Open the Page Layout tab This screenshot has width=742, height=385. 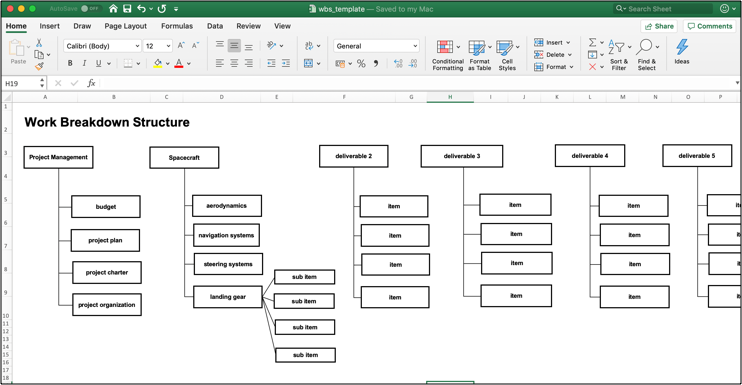click(x=125, y=26)
